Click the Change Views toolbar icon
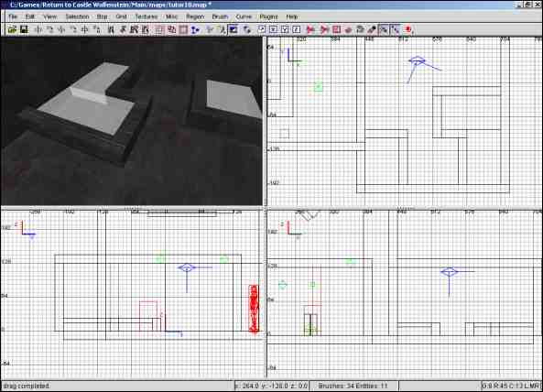 (x=210, y=30)
